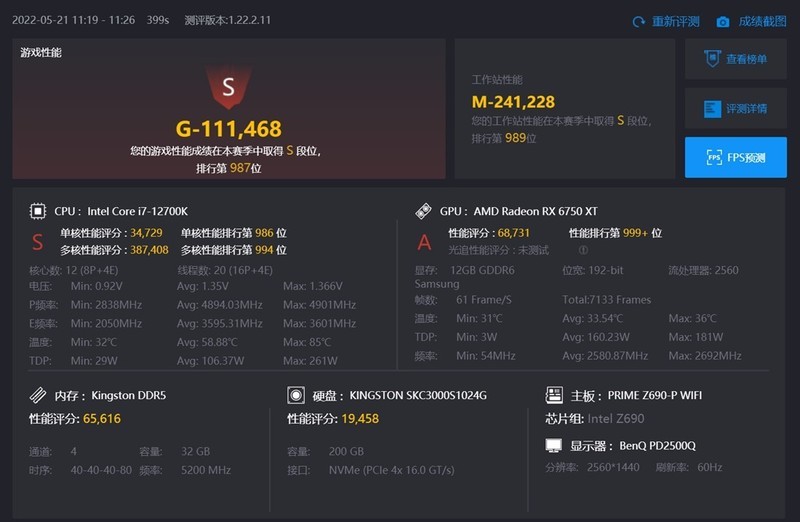
Task: Click the blue FPS预测 button
Action: coord(735,157)
